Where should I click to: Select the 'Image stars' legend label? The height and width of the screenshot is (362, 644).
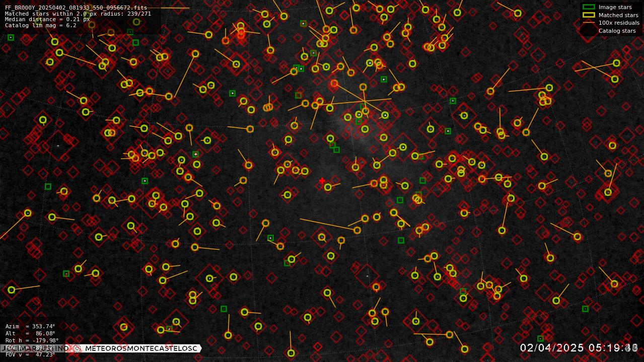(x=615, y=7)
